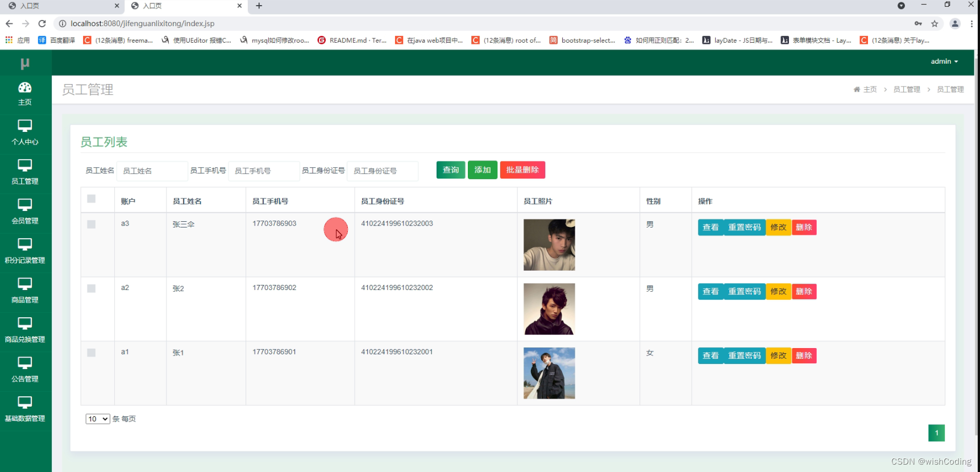The width and height of the screenshot is (980, 472).
Task: Click 修改 for account a2
Action: [778, 292]
